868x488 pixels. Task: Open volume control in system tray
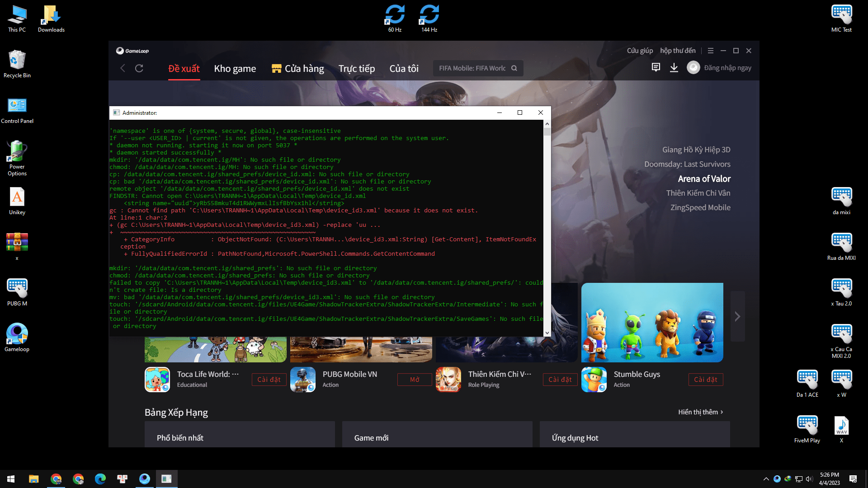809,479
